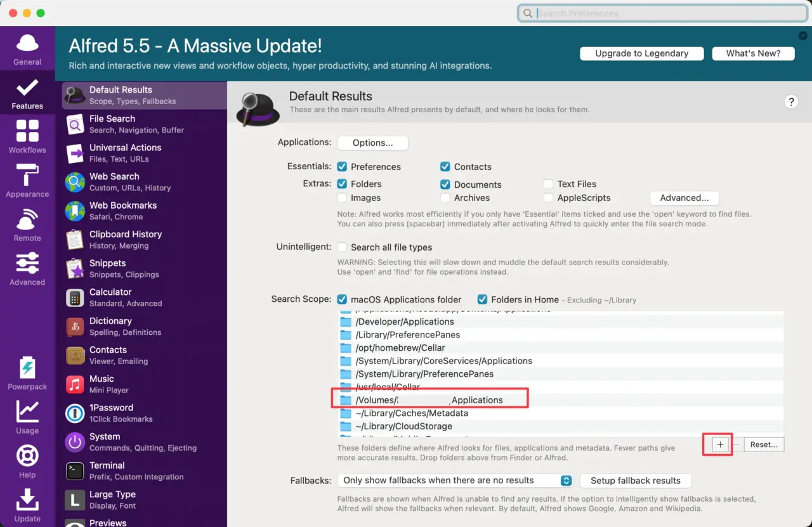Open the Powerpack section
This screenshot has height=527, width=812.
[x=27, y=374]
